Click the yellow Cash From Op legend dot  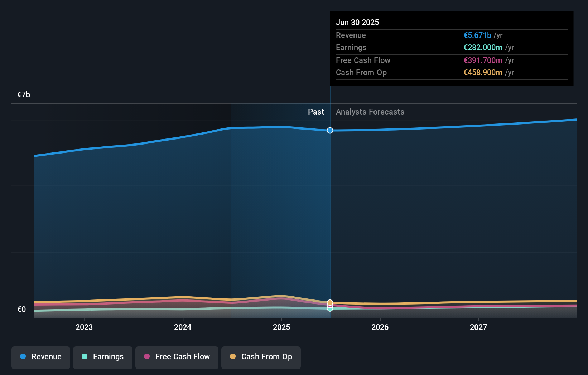click(233, 357)
